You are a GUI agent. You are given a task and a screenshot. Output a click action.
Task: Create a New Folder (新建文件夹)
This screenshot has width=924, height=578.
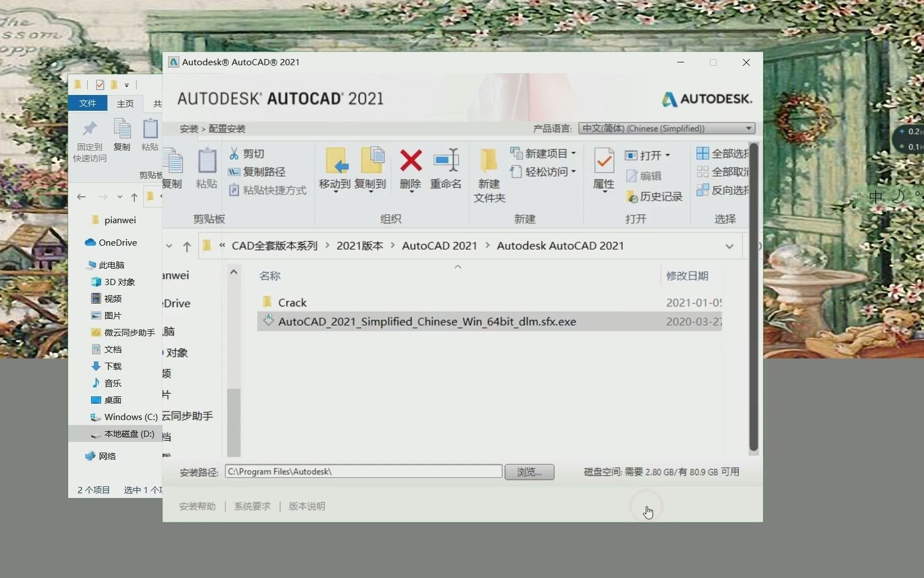click(489, 175)
